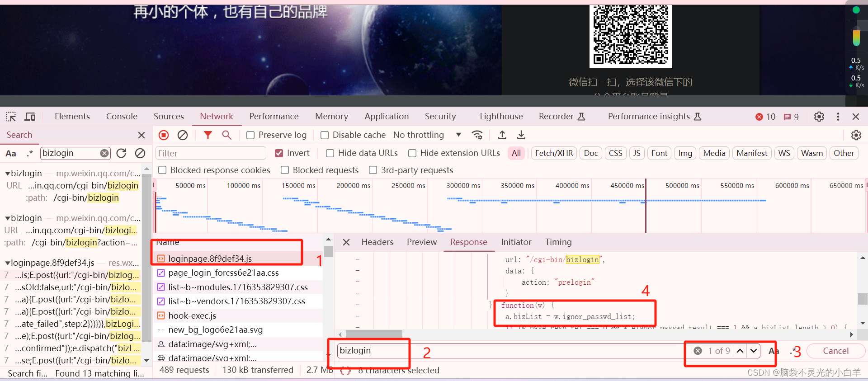Toggle regular expression in Search panel
Viewport: 868px width, 381px height.
[30, 153]
